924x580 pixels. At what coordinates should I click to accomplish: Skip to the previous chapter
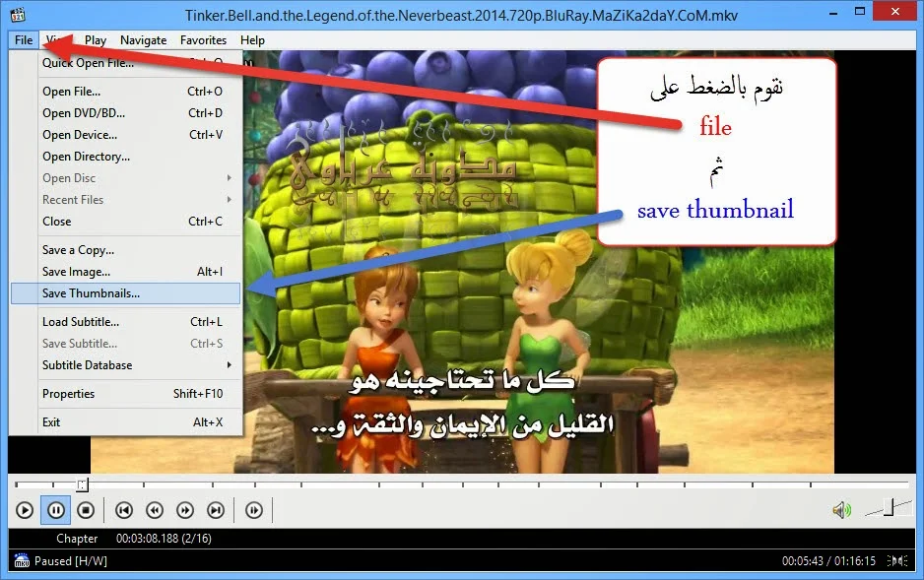pyautogui.click(x=124, y=510)
